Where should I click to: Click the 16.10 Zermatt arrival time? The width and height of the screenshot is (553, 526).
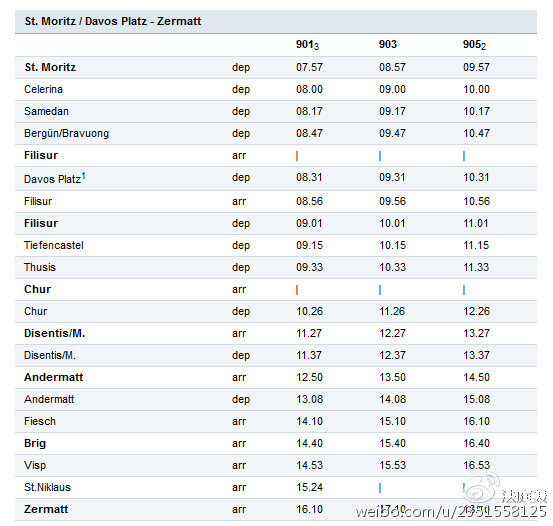pyautogui.click(x=309, y=509)
